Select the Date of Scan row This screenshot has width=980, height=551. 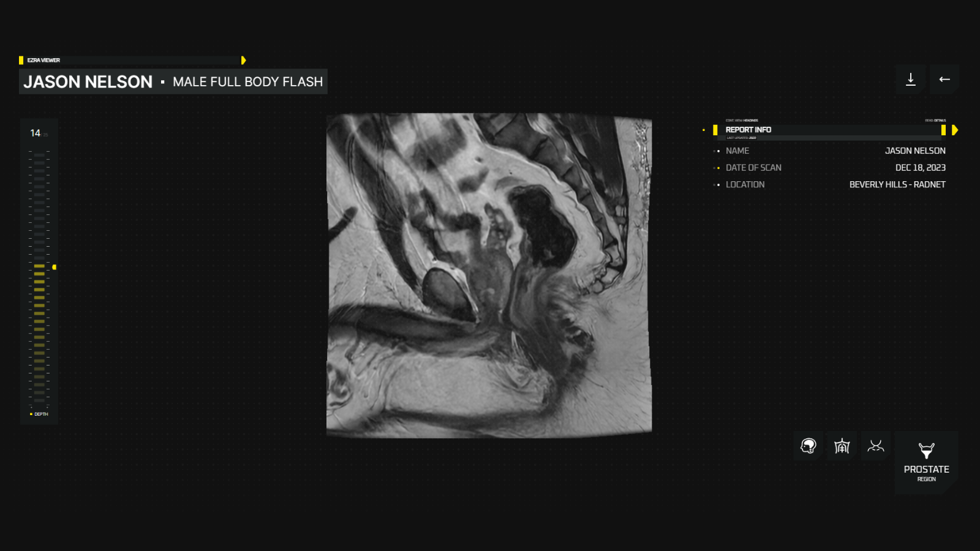[x=832, y=168]
